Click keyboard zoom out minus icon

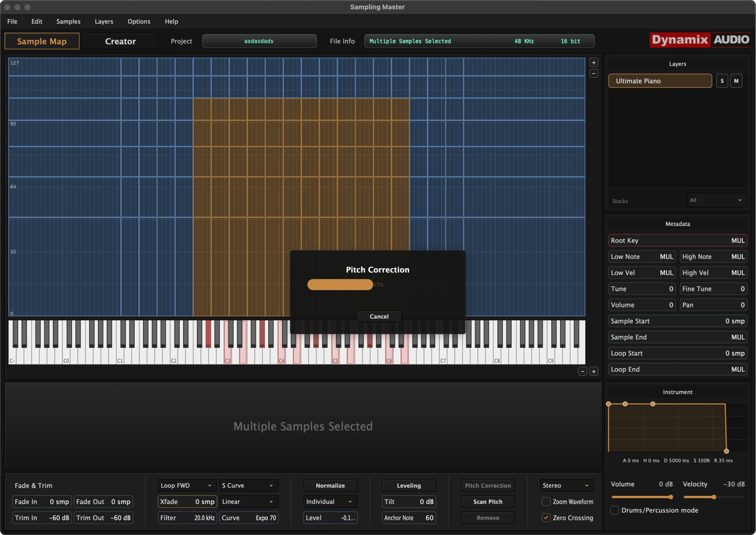(x=582, y=372)
